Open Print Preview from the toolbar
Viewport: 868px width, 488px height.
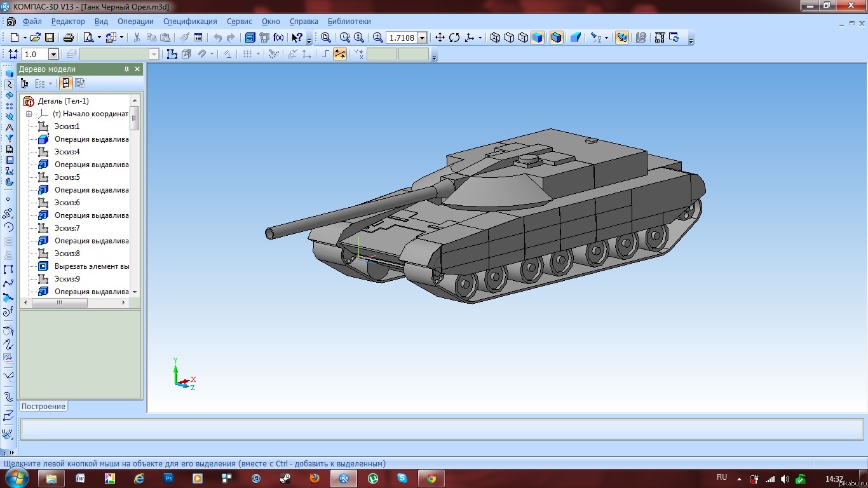coord(88,37)
